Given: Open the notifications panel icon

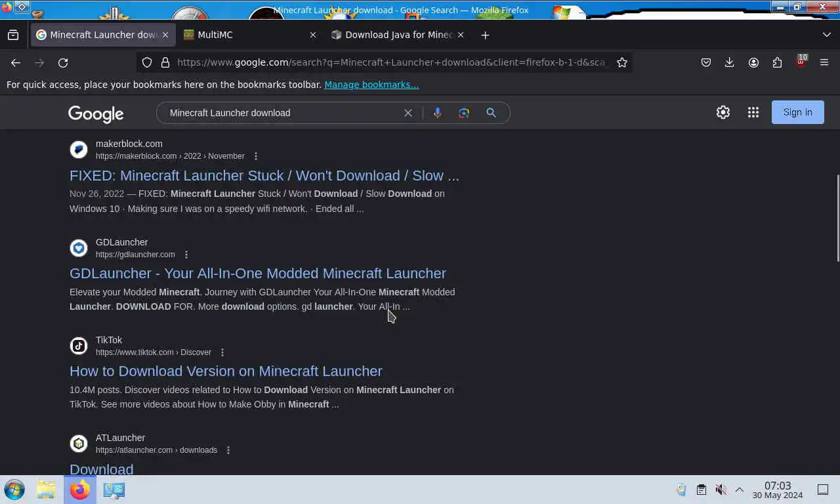Looking at the screenshot, I should tap(823, 490).
